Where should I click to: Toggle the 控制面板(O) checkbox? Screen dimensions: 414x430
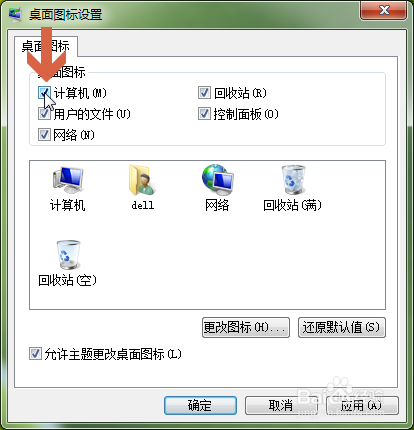(204, 114)
